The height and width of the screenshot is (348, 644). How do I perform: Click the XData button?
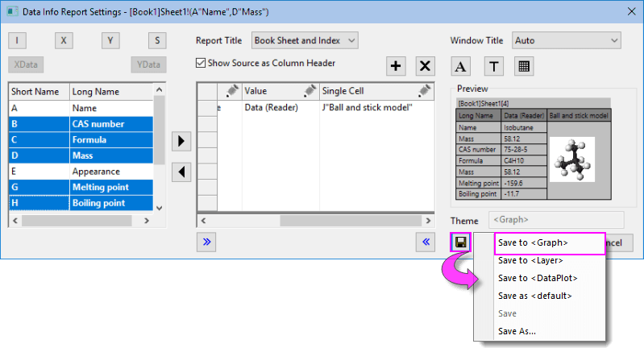click(26, 64)
